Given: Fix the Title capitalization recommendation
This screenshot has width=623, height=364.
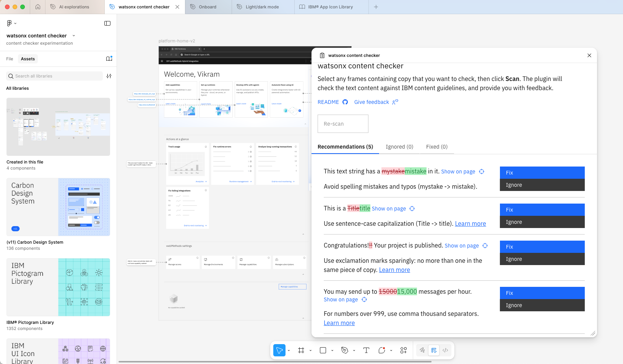Looking at the screenshot, I should click(x=542, y=210).
